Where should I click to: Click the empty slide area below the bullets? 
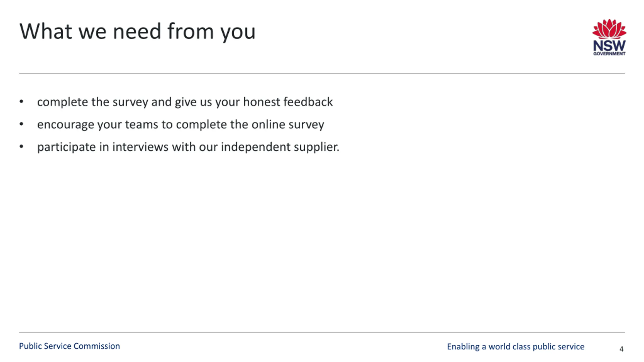(x=322, y=239)
